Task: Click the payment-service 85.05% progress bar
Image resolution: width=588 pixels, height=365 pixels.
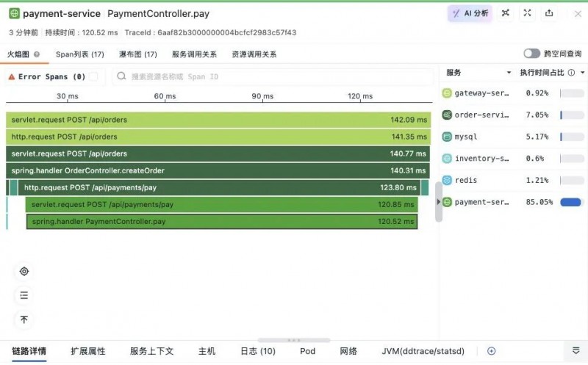Action: 572,203
